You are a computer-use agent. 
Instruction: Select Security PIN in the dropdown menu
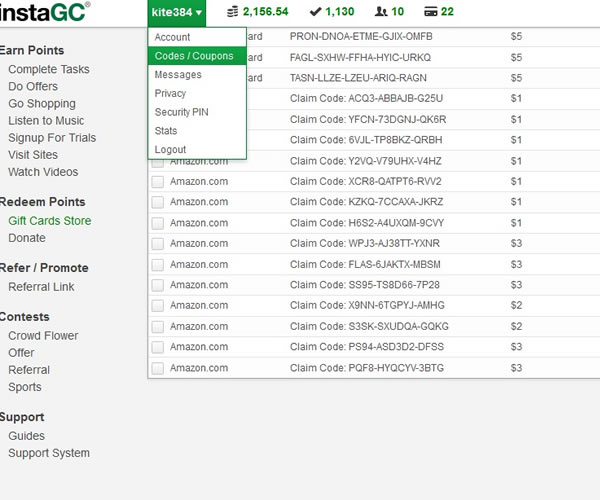tap(181, 112)
